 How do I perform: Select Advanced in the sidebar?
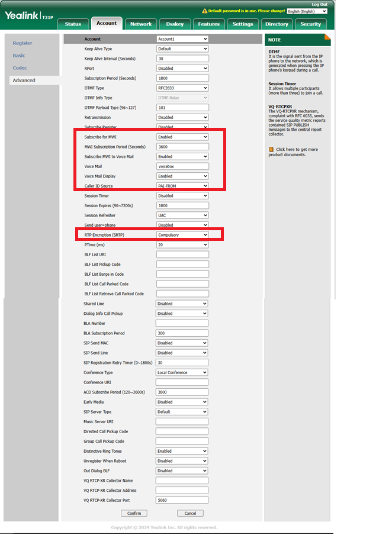point(24,80)
